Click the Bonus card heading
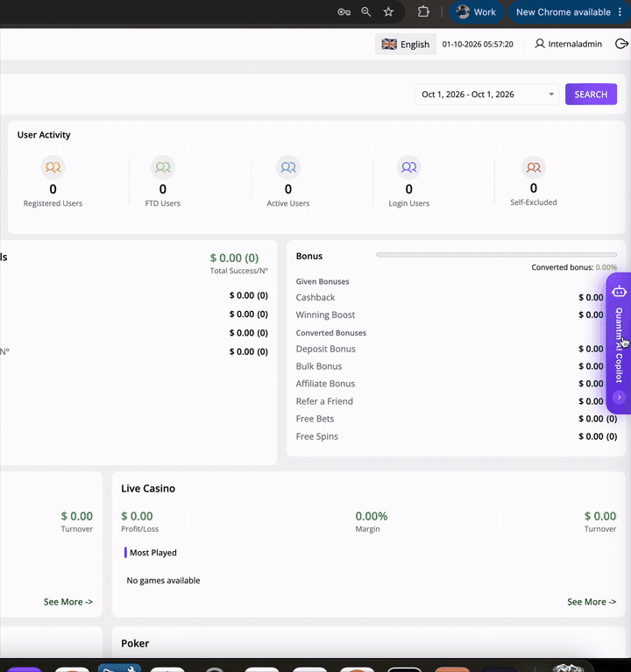 [x=309, y=256]
